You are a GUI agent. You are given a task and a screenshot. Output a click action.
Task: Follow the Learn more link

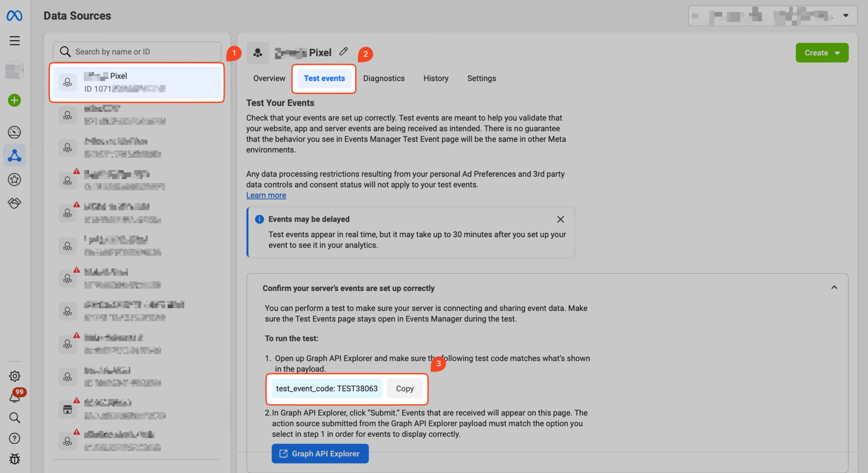[266, 195]
